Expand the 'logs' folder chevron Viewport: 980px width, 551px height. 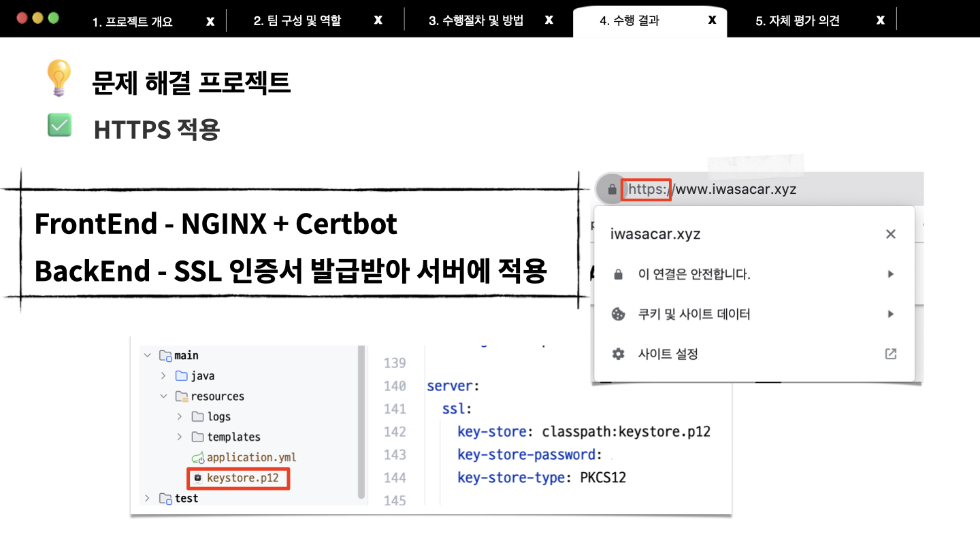tap(180, 416)
